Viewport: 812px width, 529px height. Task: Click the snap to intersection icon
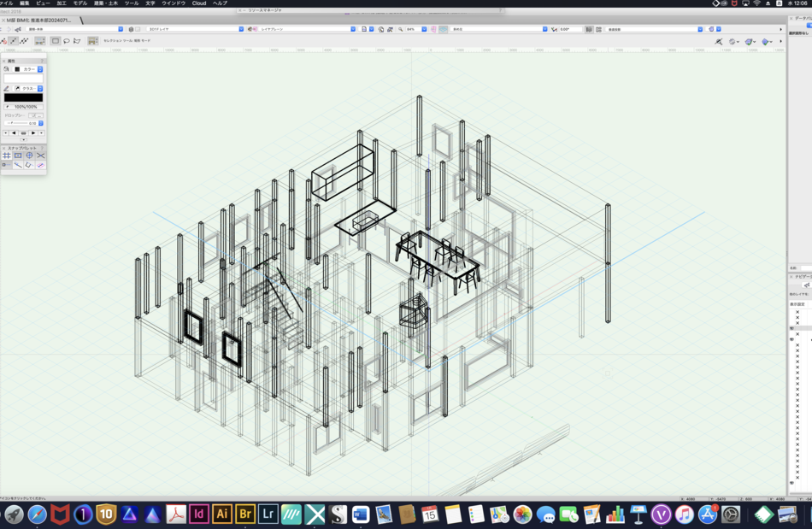tap(40, 156)
